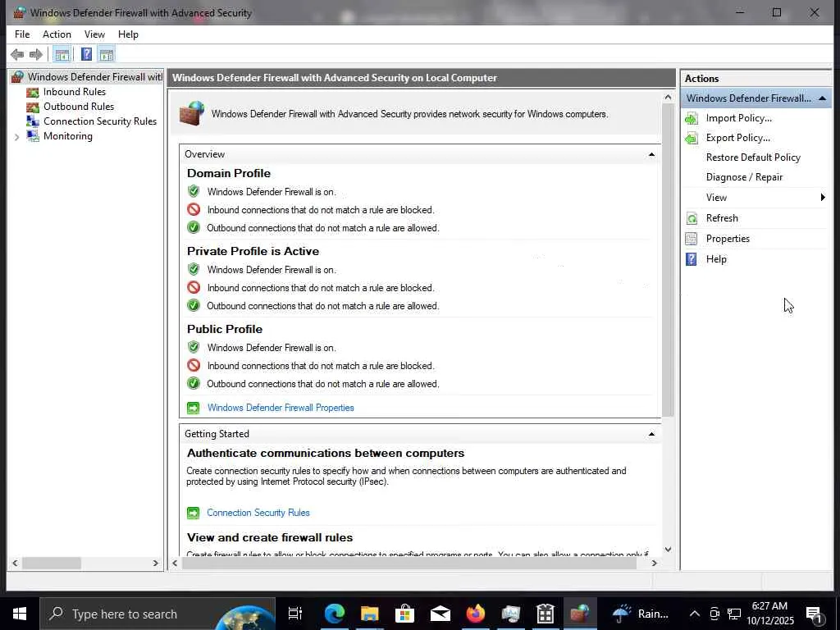Click the Domain Profile heading
Viewport: 840px width, 630px height.
click(x=229, y=174)
